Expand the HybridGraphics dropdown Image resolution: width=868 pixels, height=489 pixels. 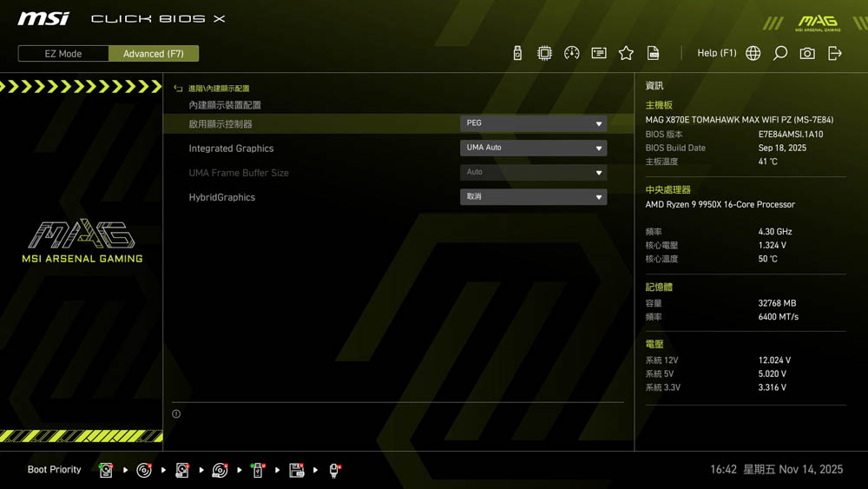tap(533, 197)
